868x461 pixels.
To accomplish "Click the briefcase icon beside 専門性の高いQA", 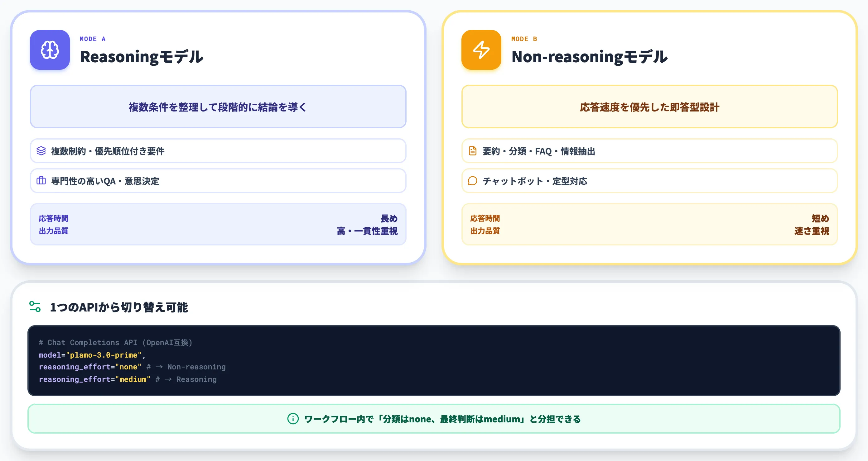I will pos(41,181).
